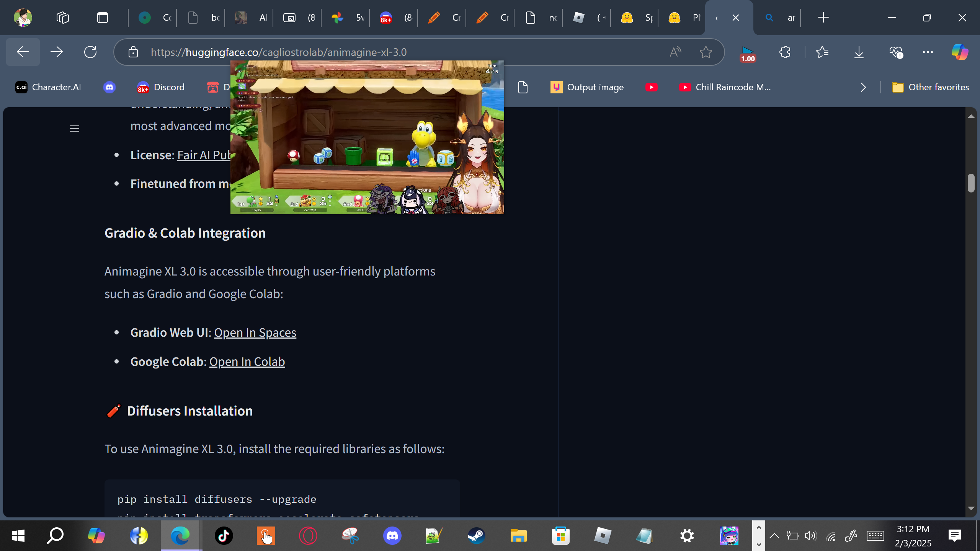Open the Extensions puzzle-piece menu
This screenshot has width=980, height=551.
(785, 52)
